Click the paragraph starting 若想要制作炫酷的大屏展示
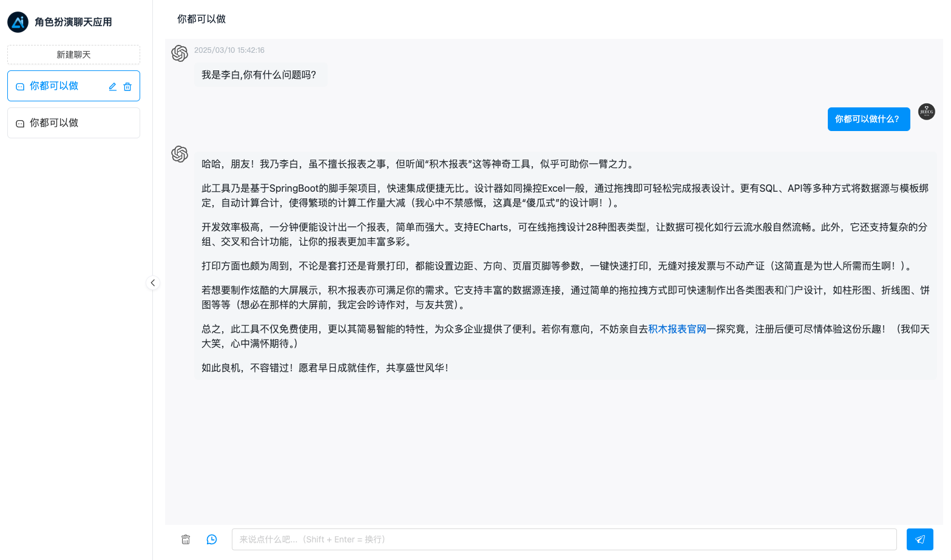The image size is (951, 560). 565,297
